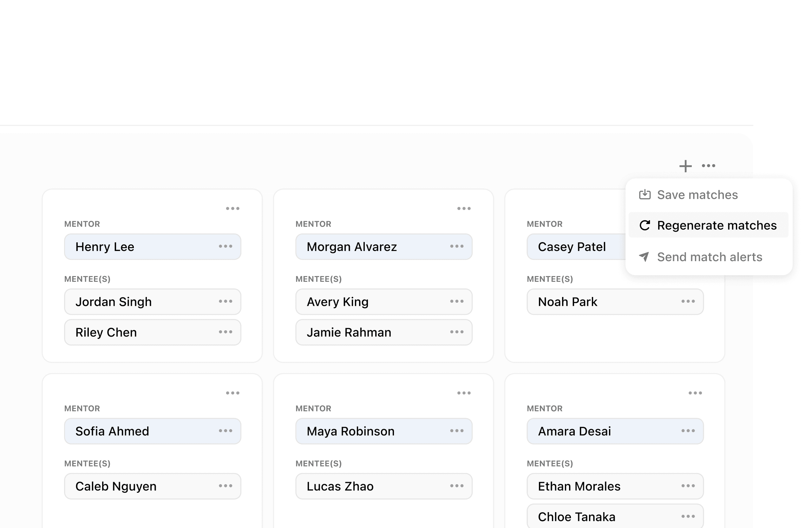Screen dimensions: 812x528
Task: Select the Lucas Zhao mentee chip
Action: [340, 486]
